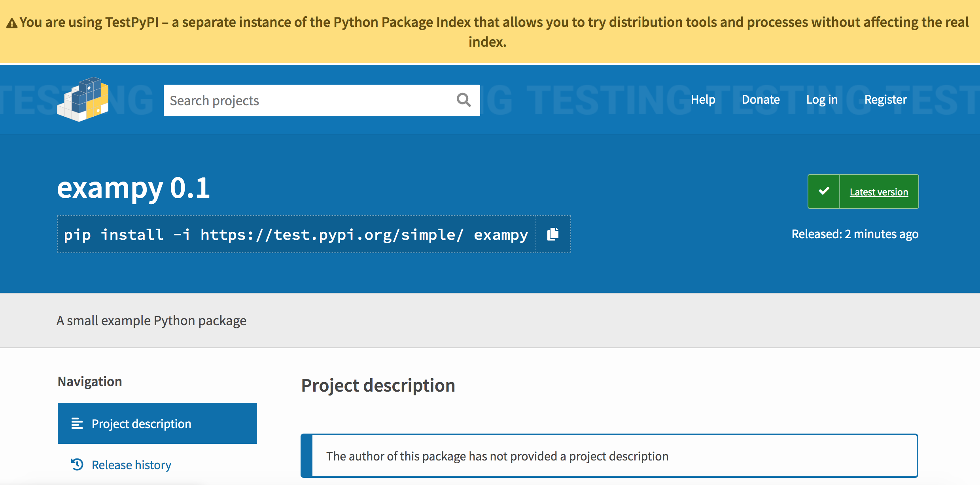Click the pip install command text

pyautogui.click(x=296, y=234)
